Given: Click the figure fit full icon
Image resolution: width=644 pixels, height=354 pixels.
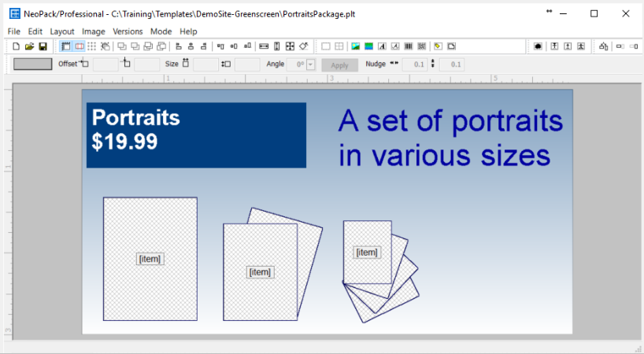Looking at the screenshot, I should (581, 46).
